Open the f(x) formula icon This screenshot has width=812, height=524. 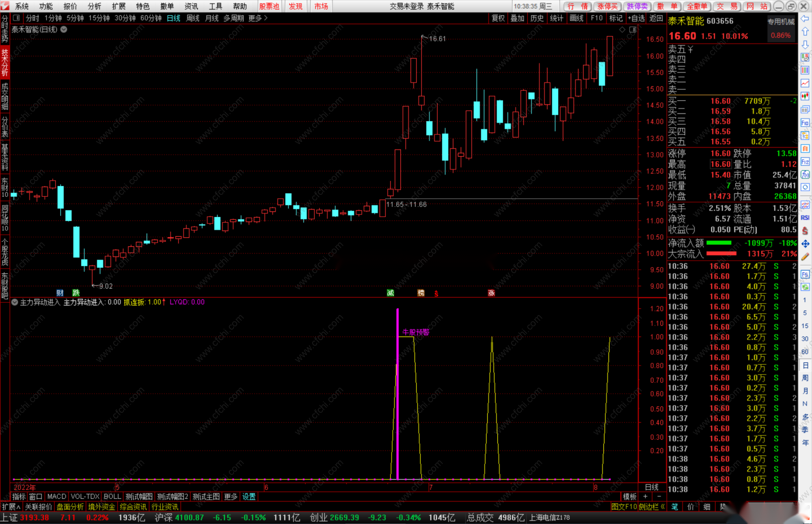click(805, 175)
